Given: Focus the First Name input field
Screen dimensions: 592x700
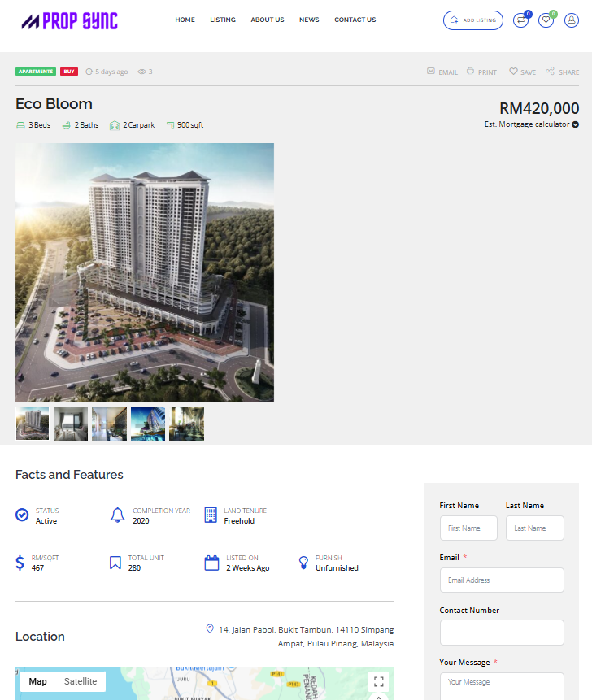Looking at the screenshot, I should (468, 528).
